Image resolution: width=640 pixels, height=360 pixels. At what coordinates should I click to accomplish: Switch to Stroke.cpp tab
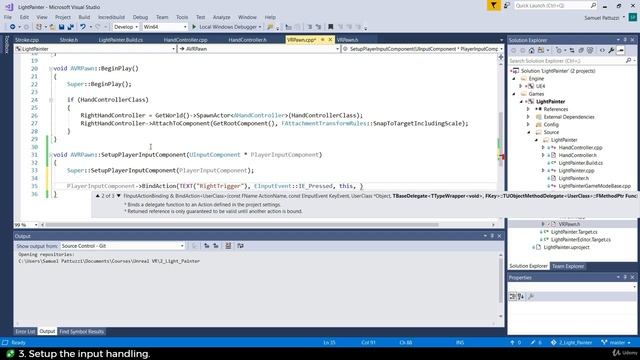(x=27, y=40)
